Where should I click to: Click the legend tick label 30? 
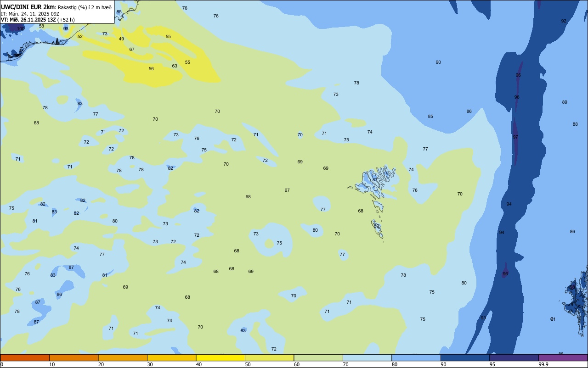150,364
